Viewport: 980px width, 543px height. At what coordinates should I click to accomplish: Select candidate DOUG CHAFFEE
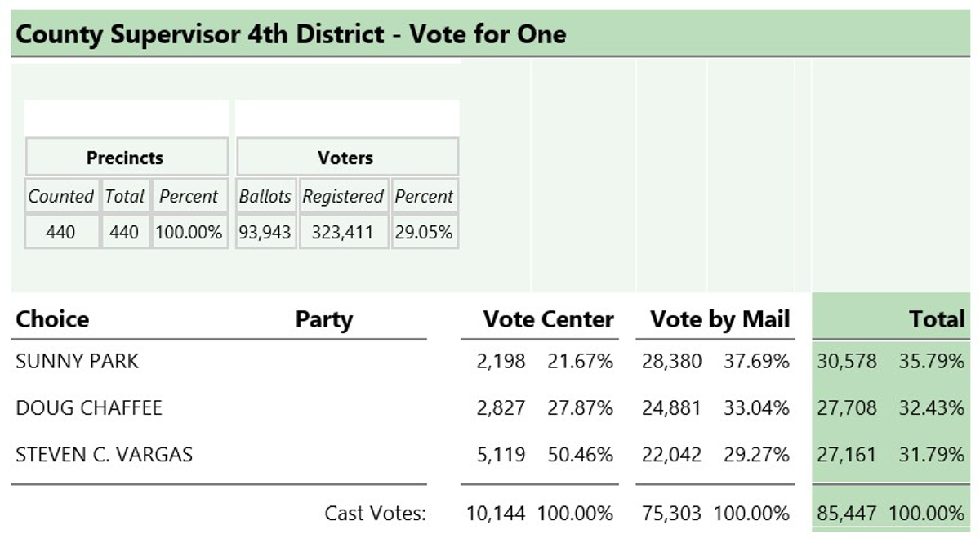pyautogui.click(x=89, y=407)
